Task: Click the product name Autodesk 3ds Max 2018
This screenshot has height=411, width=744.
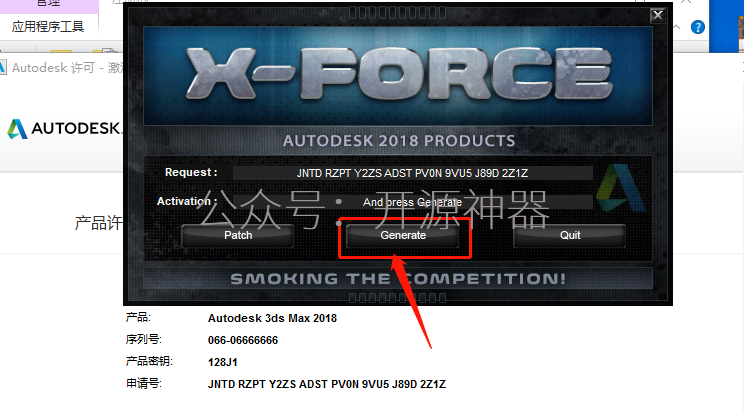Action: coord(272,318)
